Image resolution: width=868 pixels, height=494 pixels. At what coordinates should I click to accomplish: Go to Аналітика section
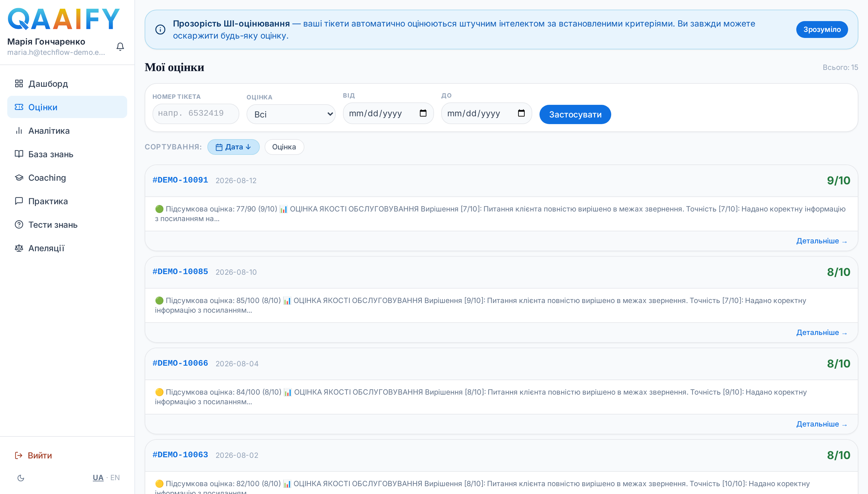pos(67,131)
